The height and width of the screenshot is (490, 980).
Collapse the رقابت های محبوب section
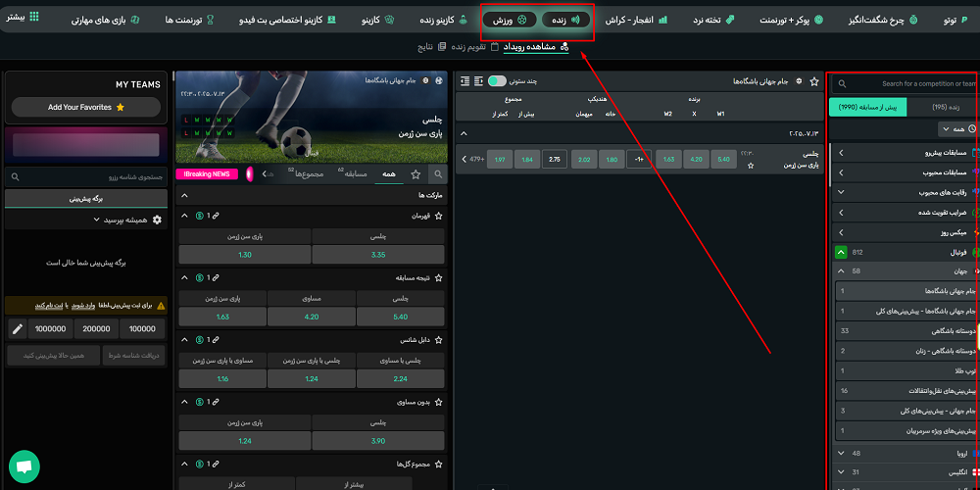click(841, 192)
